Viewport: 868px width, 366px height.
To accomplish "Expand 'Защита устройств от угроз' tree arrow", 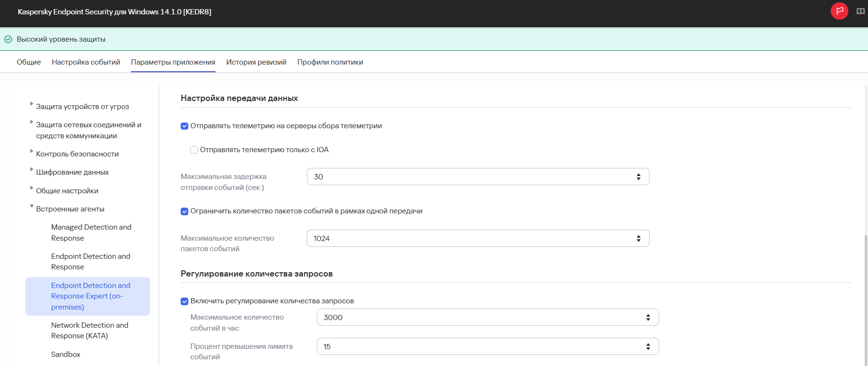I will coord(32,103).
